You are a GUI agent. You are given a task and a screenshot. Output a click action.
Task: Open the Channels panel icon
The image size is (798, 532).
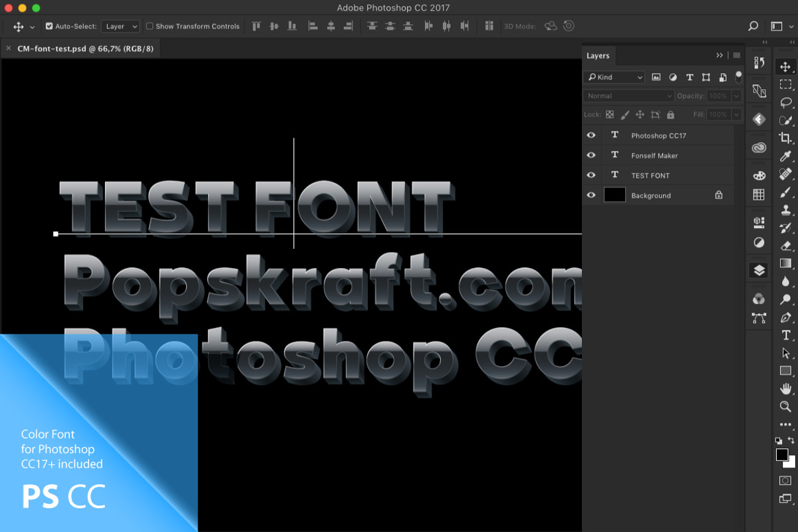tap(759, 299)
